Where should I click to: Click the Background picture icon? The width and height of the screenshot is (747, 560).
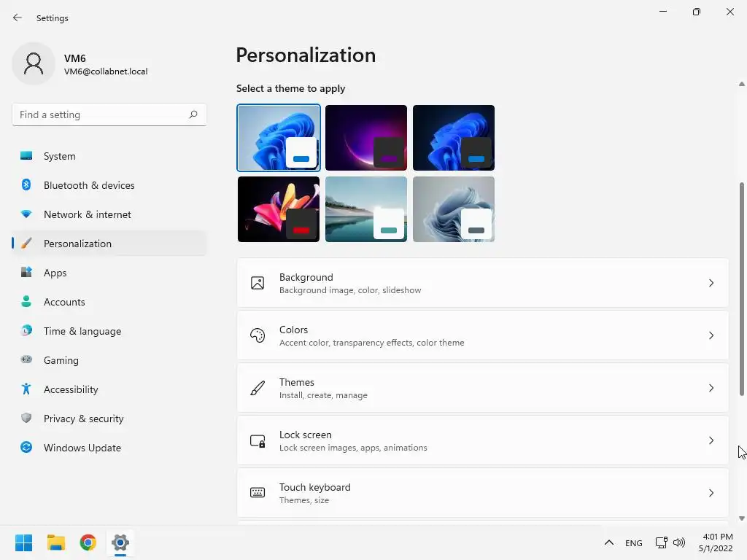258,283
